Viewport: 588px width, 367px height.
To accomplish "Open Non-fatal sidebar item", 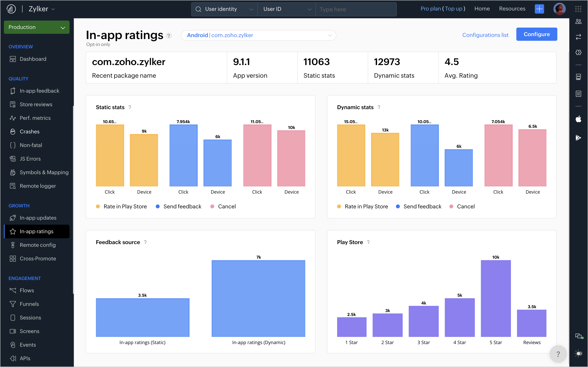I will pos(37,145).
